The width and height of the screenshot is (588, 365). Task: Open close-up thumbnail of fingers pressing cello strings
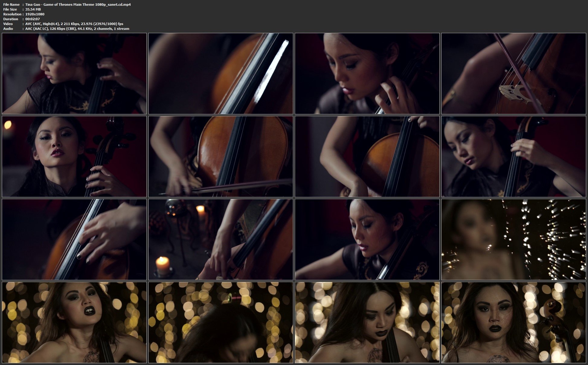coord(74,240)
